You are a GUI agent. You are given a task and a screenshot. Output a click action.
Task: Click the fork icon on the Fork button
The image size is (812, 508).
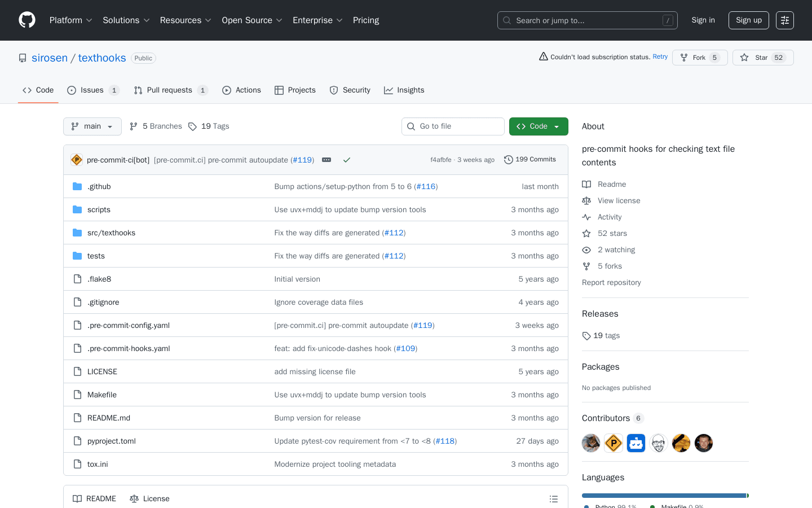click(x=684, y=58)
